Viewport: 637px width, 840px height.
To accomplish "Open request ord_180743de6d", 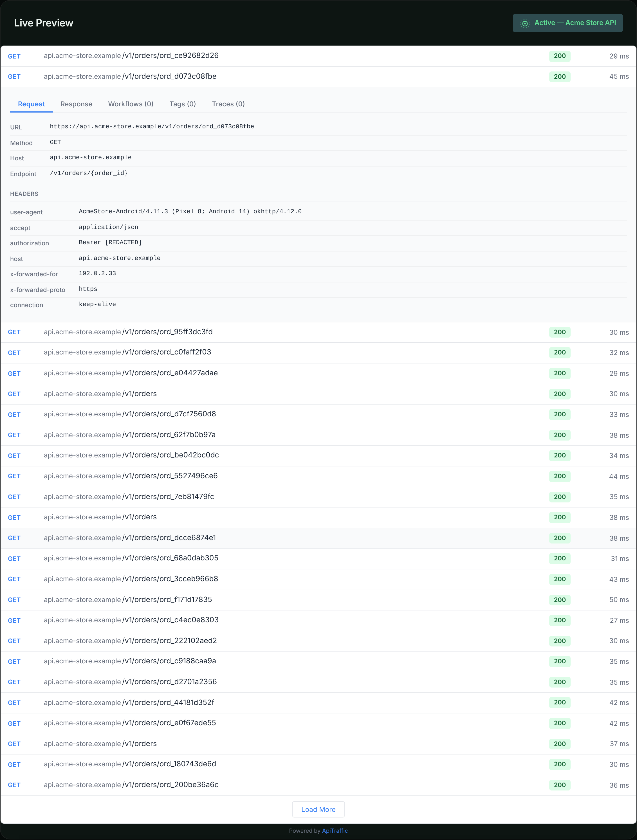I will (x=318, y=764).
